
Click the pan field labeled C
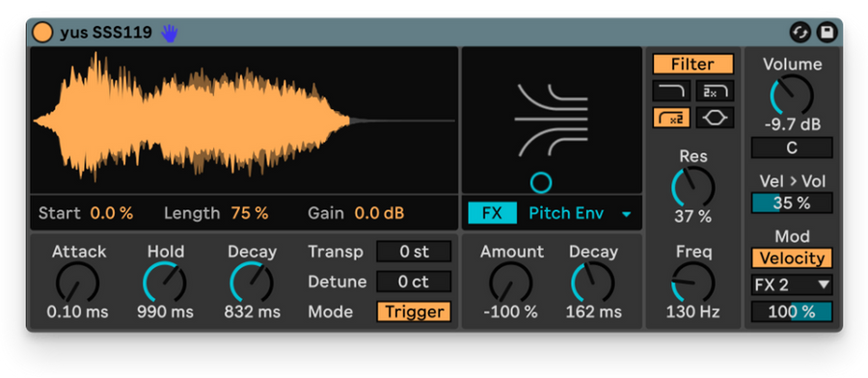click(x=792, y=148)
